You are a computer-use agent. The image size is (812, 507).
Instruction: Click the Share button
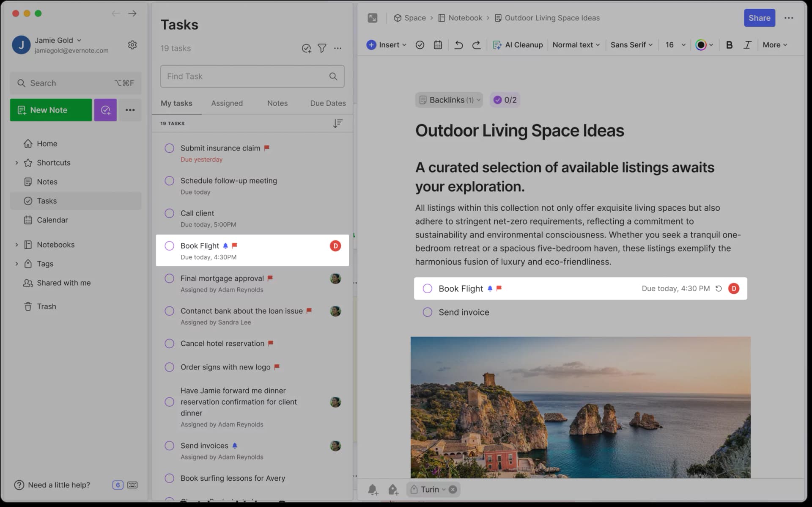tap(759, 18)
